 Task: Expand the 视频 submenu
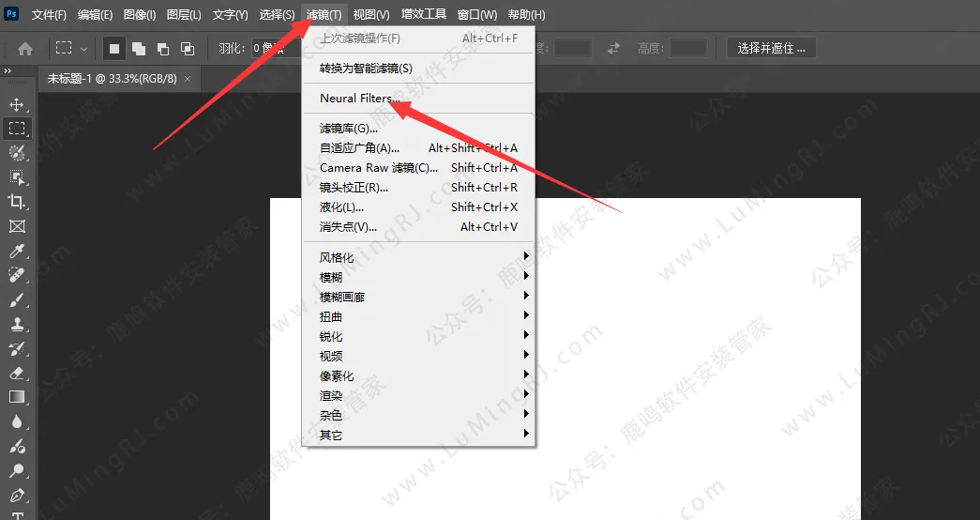tap(418, 356)
